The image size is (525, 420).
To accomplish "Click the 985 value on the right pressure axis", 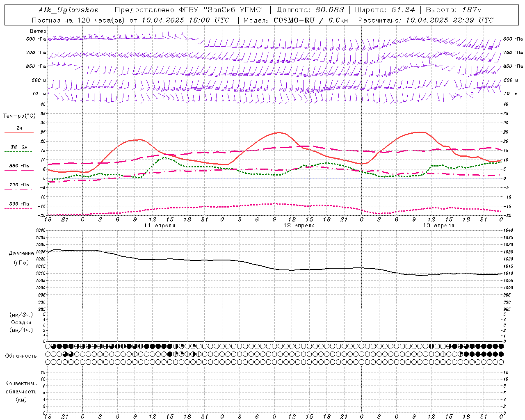I will coord(508,309).
